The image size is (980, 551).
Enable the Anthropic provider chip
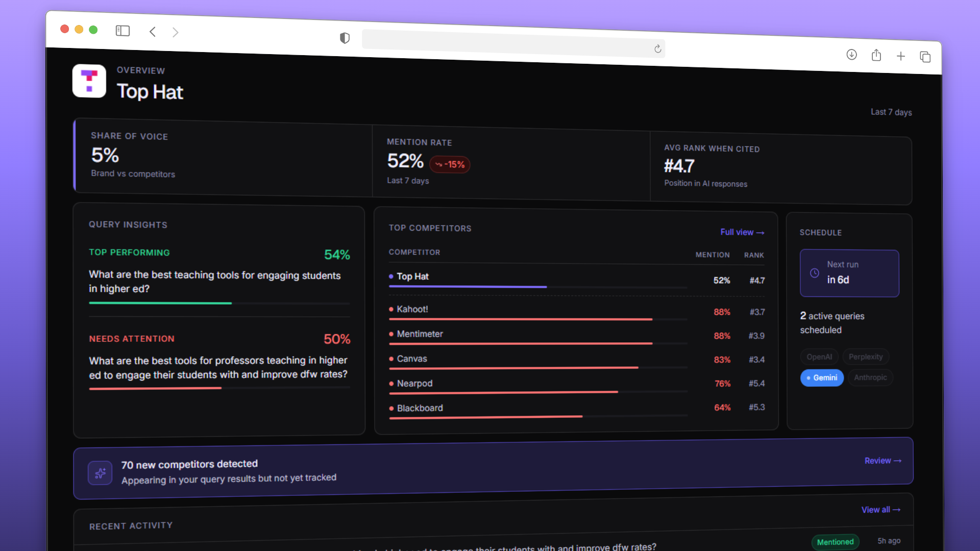click(x=870, y=378)
